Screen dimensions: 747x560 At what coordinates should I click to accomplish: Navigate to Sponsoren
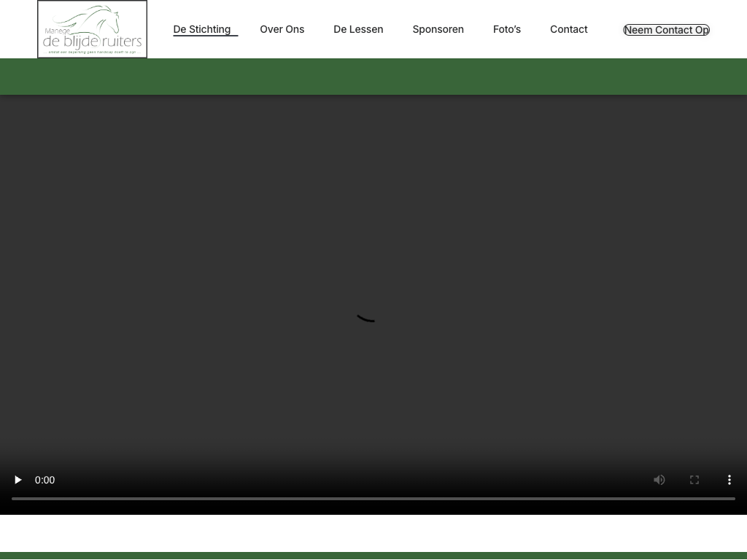pyautogui.click(x=438, y=29)
